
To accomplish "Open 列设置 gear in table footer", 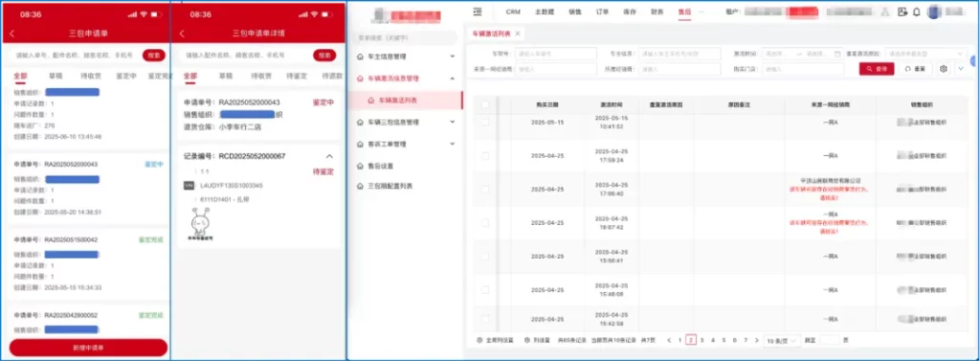I will (527, 340).
